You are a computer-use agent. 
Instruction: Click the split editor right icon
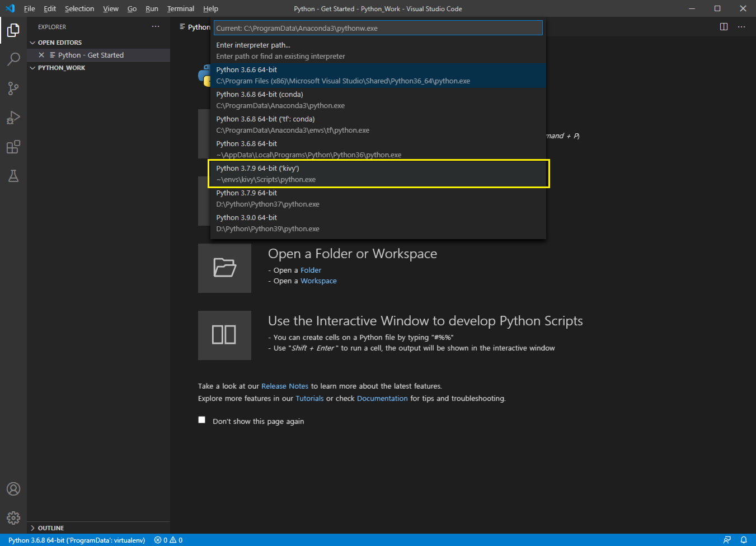click(x=724, y=26)
